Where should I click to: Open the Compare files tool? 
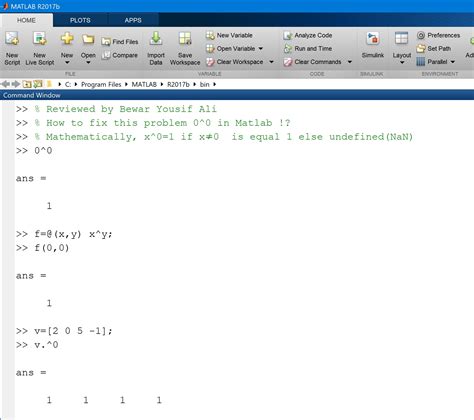pos(120,55)
